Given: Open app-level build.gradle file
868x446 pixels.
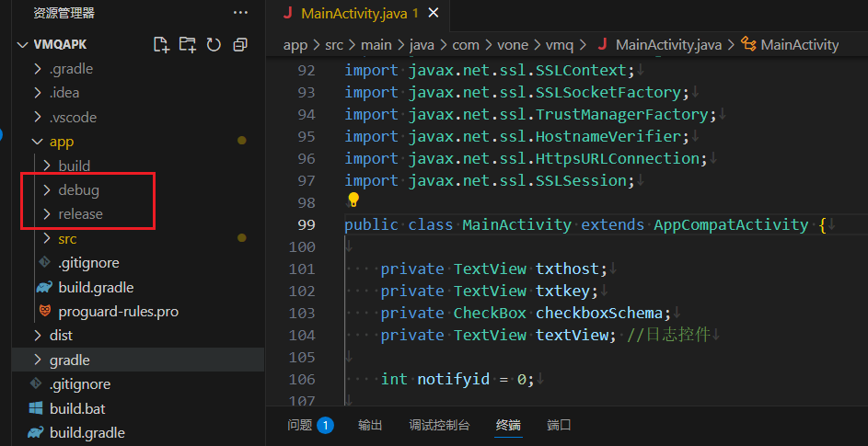Looking at the screenshot, I should point(96,287).
